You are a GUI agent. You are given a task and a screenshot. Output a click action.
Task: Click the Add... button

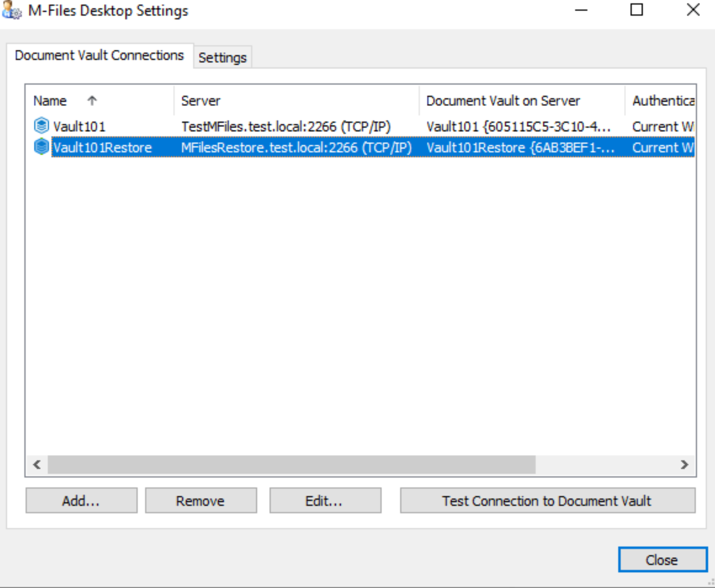[81, 500]
